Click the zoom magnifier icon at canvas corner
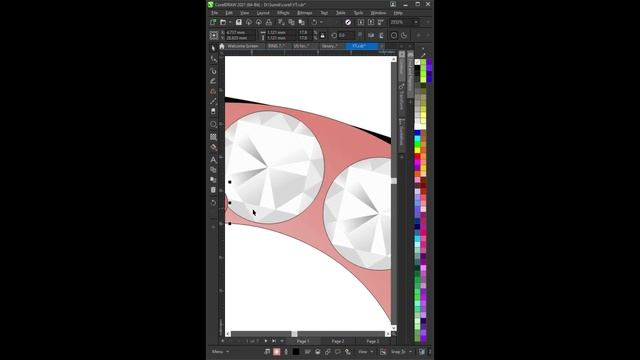 393,334
